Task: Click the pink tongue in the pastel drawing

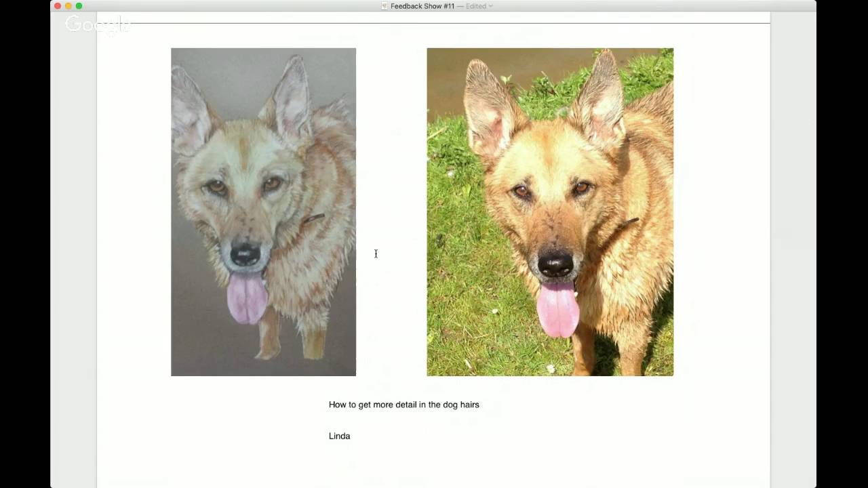Action: (x=247, y=298)
